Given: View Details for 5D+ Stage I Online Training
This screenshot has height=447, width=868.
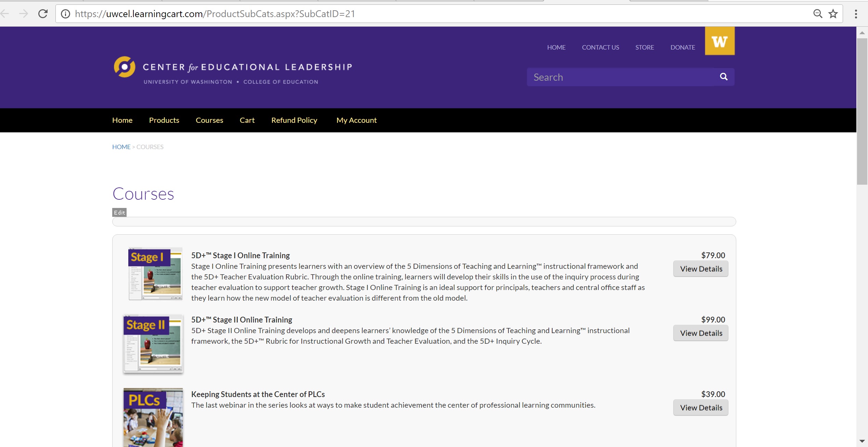Looking at the screenshot, I should tap(701, 269).
